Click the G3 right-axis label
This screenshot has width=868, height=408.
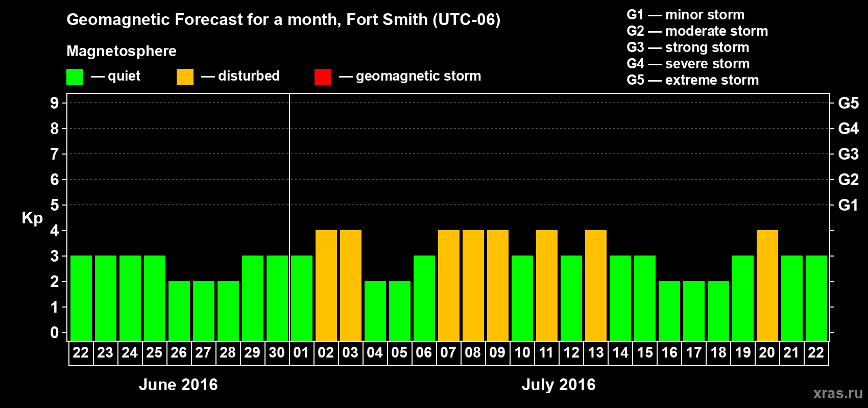pos(849,154)
